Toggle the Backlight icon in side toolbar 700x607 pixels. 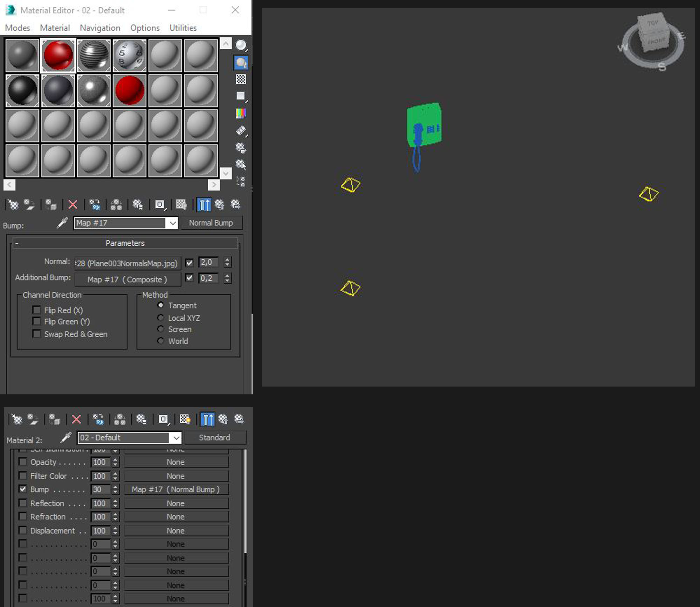coord(241,63)
